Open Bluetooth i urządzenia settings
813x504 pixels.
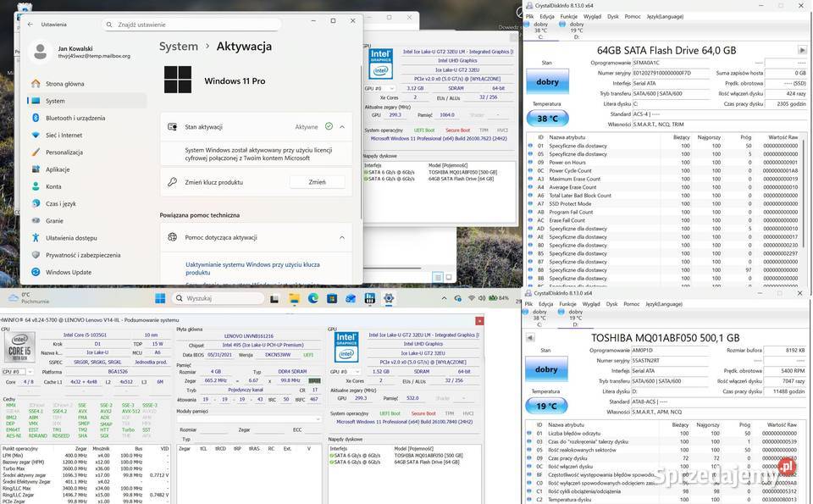click(x=75, y=118)
